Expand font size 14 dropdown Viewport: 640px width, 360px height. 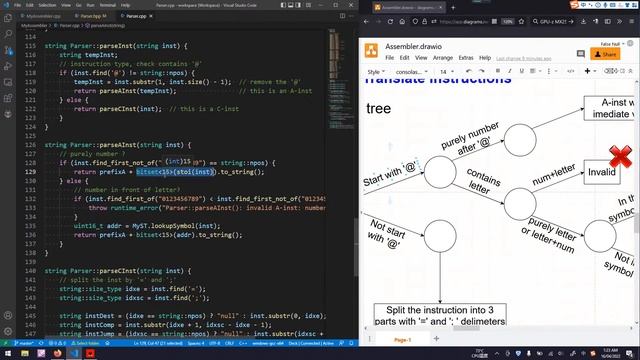click(447, 72)
